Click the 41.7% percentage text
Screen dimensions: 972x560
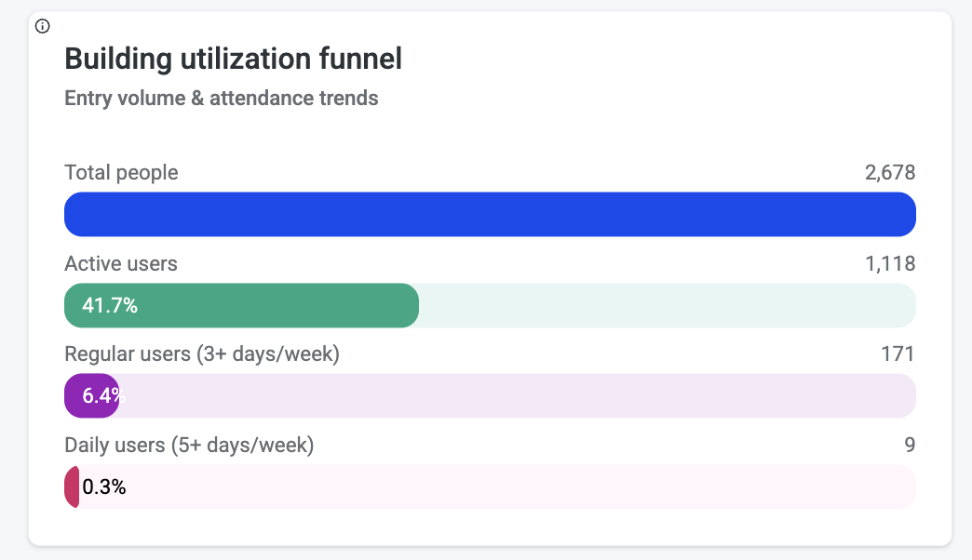click(x=110, y=306)
